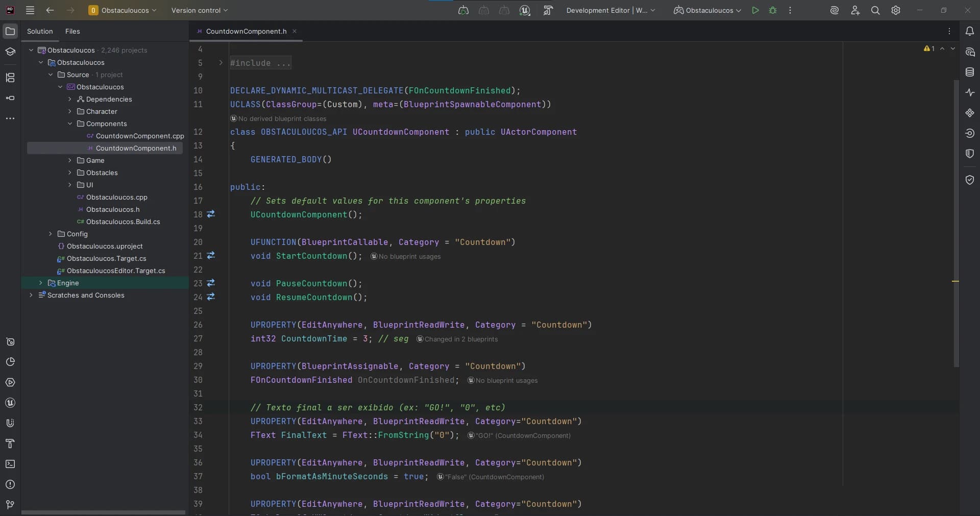Open the Notifications bell panel
This screenshot has width=980, height=516.
pyautogui.click(x=969, y=31)
